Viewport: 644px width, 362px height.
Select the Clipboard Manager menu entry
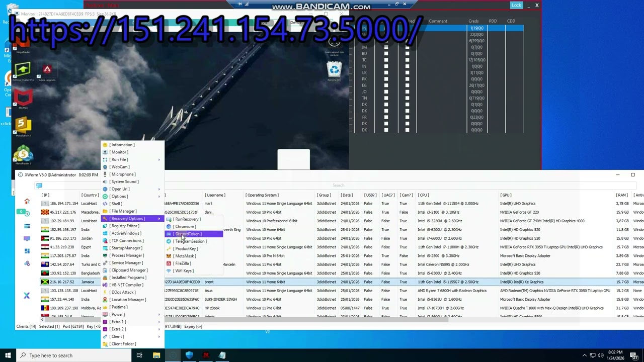pyautogui.click(x=133, y=270)
